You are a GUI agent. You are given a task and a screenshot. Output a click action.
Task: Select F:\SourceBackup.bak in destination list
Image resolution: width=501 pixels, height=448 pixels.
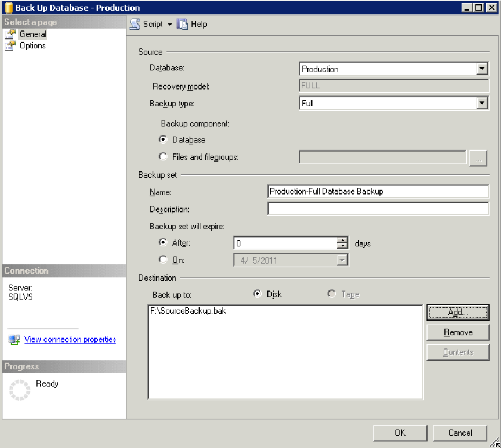[188, 311]
